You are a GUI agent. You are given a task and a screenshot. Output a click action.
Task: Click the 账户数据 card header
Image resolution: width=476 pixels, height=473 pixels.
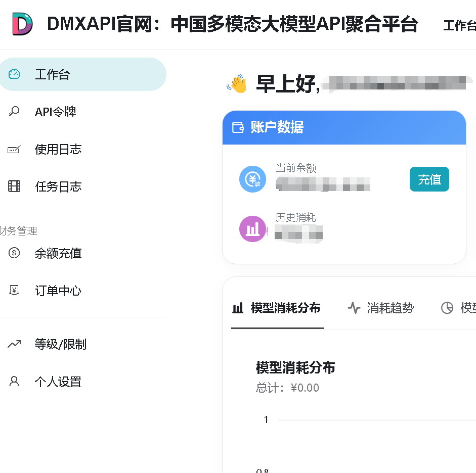tap(344, 127)
